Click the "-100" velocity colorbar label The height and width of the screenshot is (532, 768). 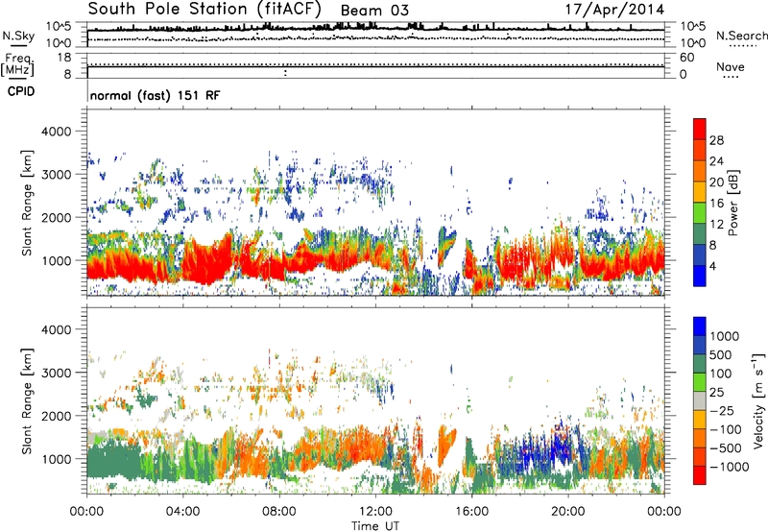pyautogui.click(x=726, y=429)
